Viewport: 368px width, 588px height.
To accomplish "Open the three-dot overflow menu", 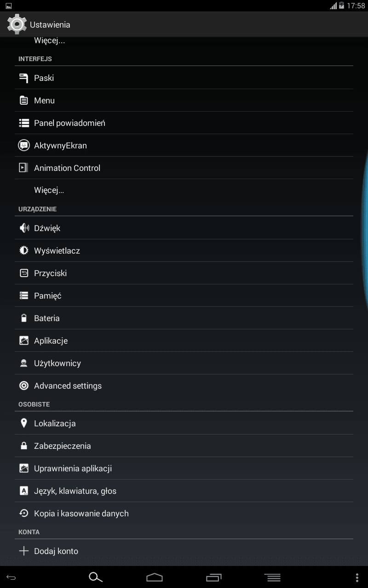I will (357, 577).
